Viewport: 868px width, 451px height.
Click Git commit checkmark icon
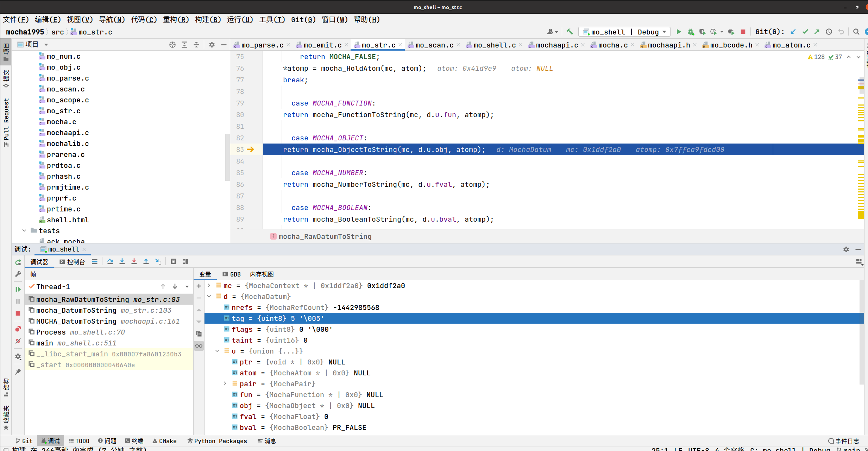click(805, 32)
